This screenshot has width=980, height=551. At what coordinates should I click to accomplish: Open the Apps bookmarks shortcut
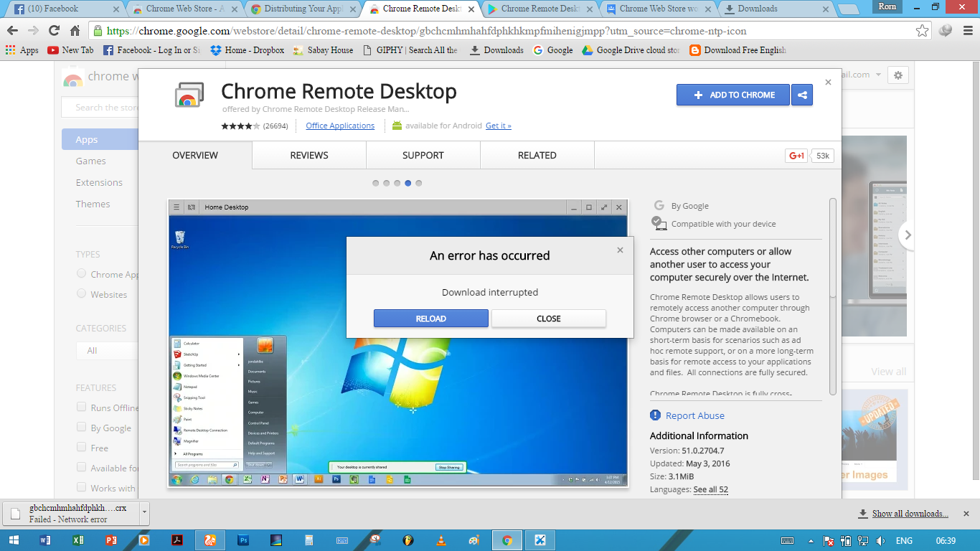(22, 50)
